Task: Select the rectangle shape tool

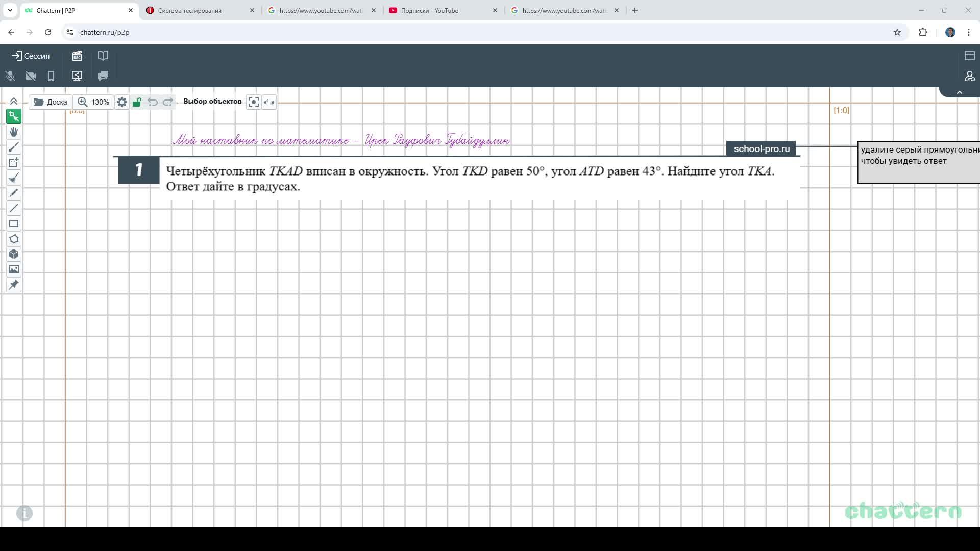Action: (x=14, y=223)
